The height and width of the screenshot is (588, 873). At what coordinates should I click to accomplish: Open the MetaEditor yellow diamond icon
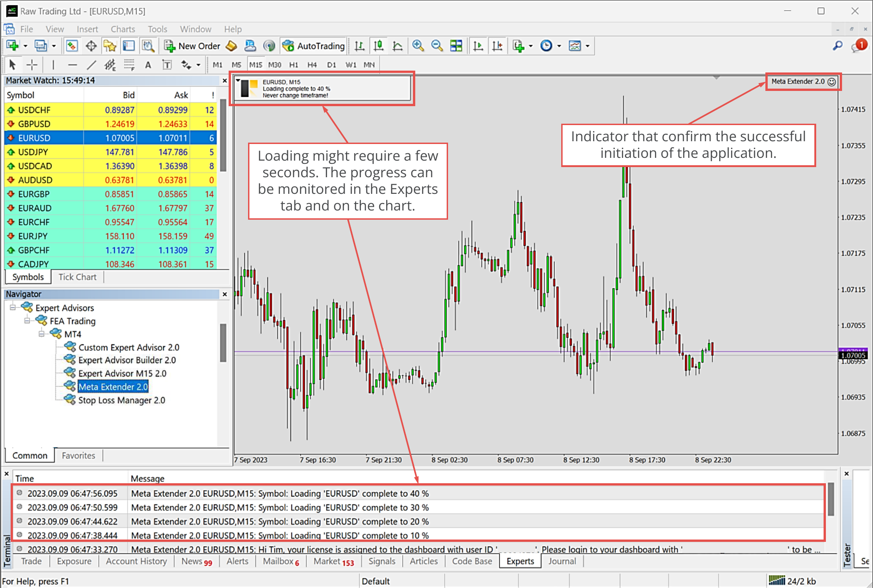[232, 46]
